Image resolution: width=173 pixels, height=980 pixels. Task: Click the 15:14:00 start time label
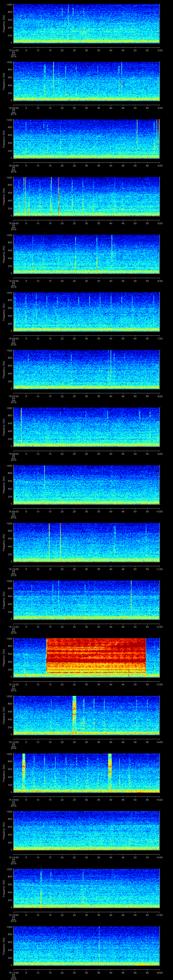point(13,800)
